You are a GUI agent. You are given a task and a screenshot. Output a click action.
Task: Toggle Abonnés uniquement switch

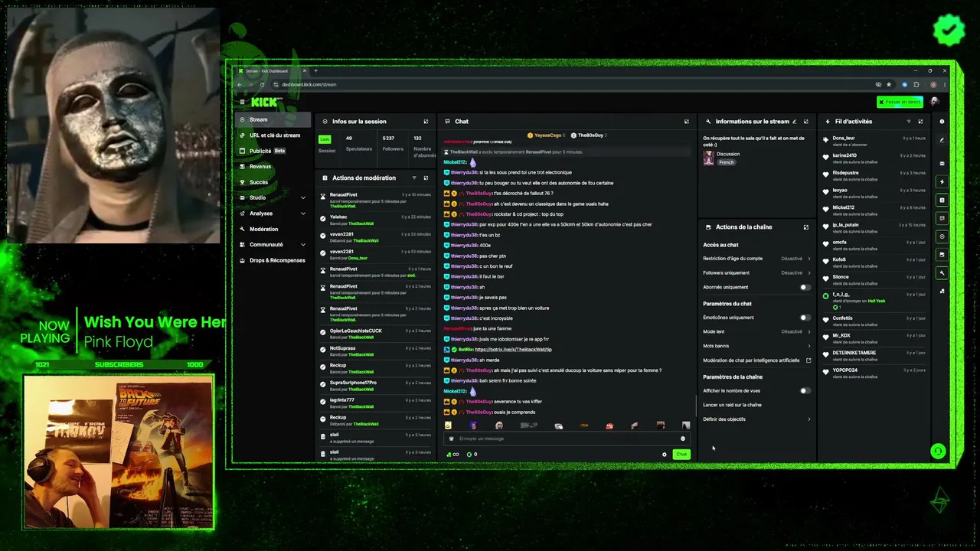click(805, 288)
